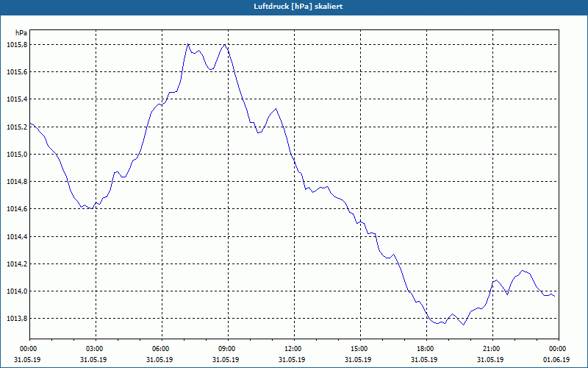Click the 31.05.19 date under 18:00
The width and height of the screenshot is (588, 368).
point(424,360)
